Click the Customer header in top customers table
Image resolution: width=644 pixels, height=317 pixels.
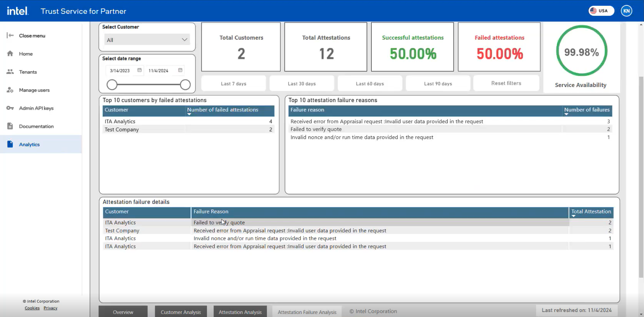click(x=144, y=111)
